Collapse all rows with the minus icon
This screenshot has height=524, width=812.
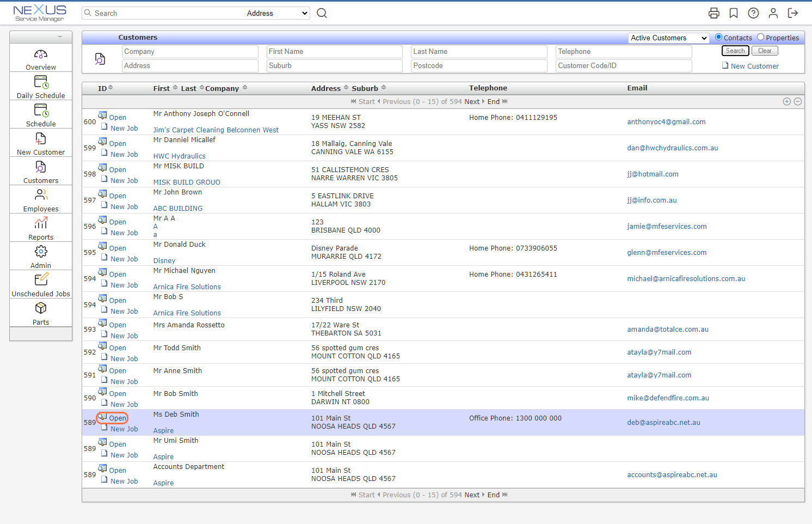point(798,101)
